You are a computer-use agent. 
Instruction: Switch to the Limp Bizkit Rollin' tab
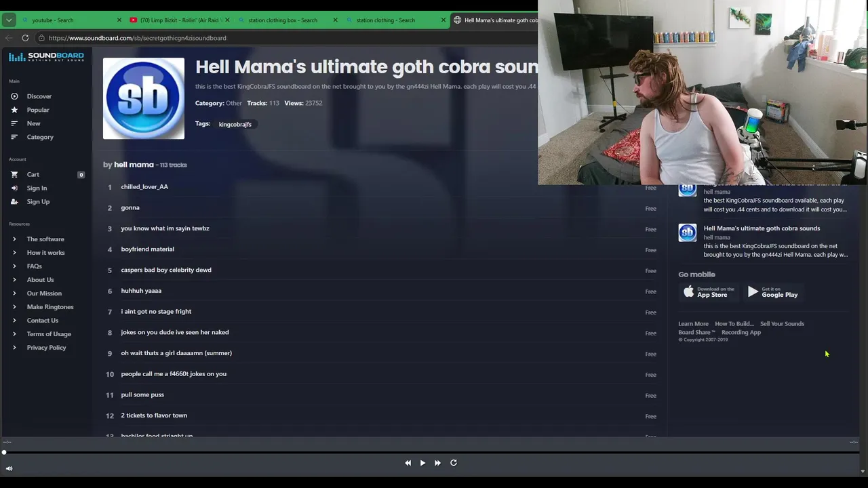pos(178,20)
